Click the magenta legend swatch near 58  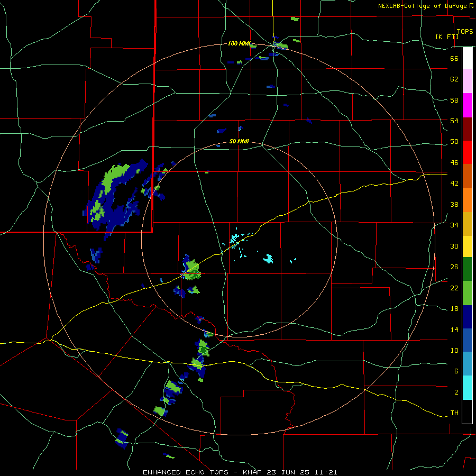point(467,105)
